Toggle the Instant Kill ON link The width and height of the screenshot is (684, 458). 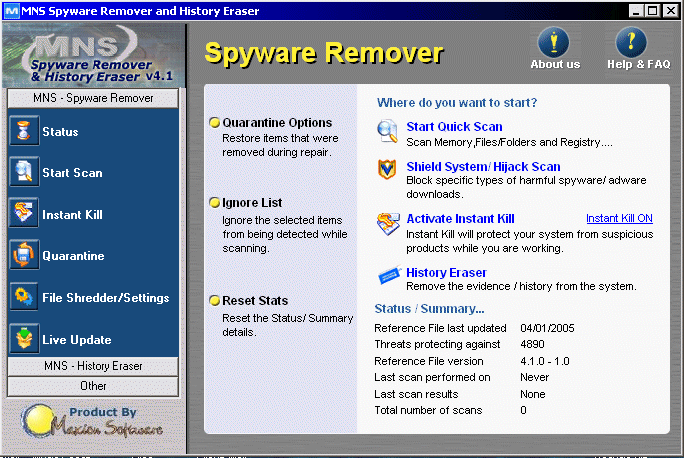(619, 218)
